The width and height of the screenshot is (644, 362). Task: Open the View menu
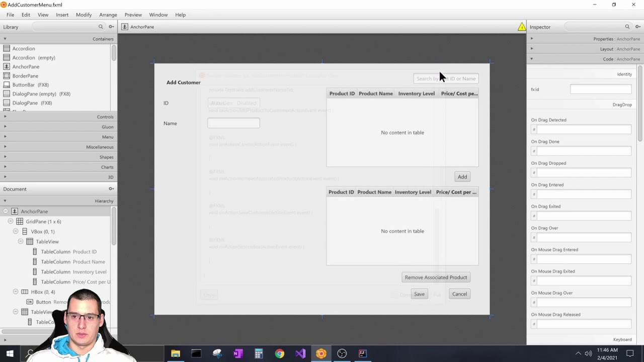[43, 15]
